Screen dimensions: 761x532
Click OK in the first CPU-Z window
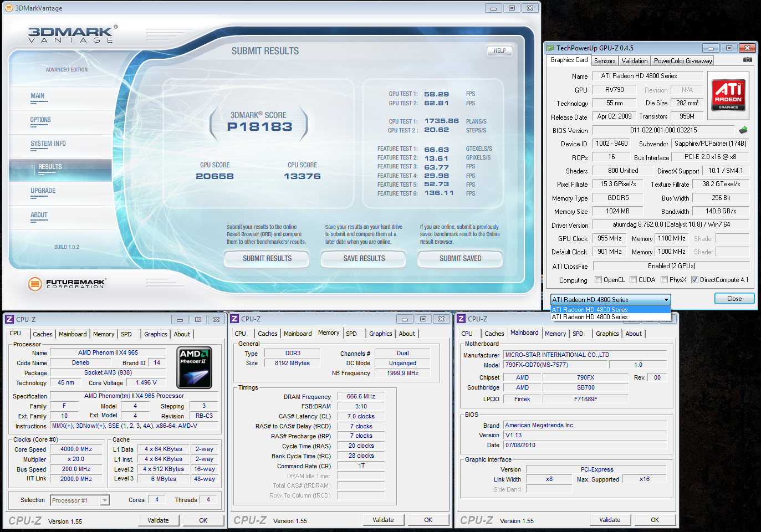pos(203,520)
